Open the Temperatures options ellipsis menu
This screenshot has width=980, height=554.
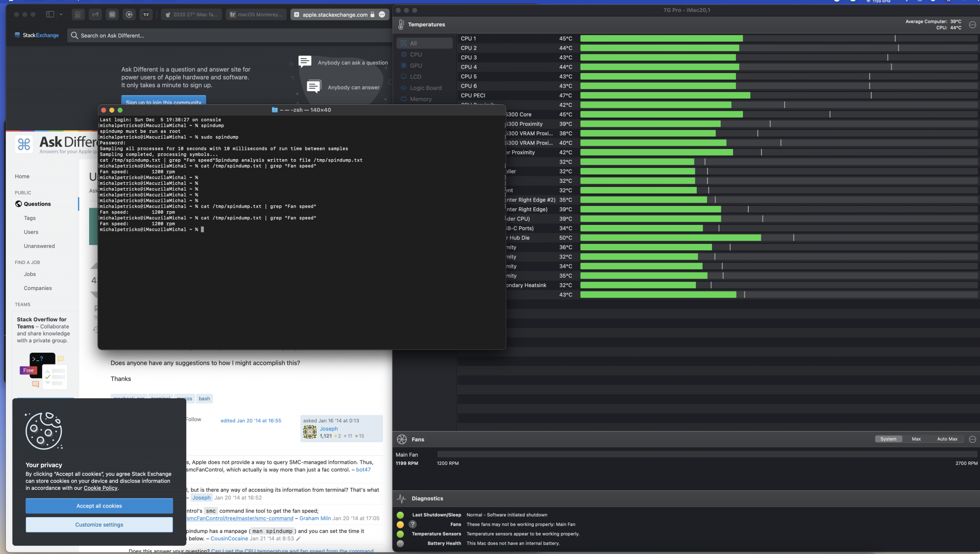coord(973,24)
